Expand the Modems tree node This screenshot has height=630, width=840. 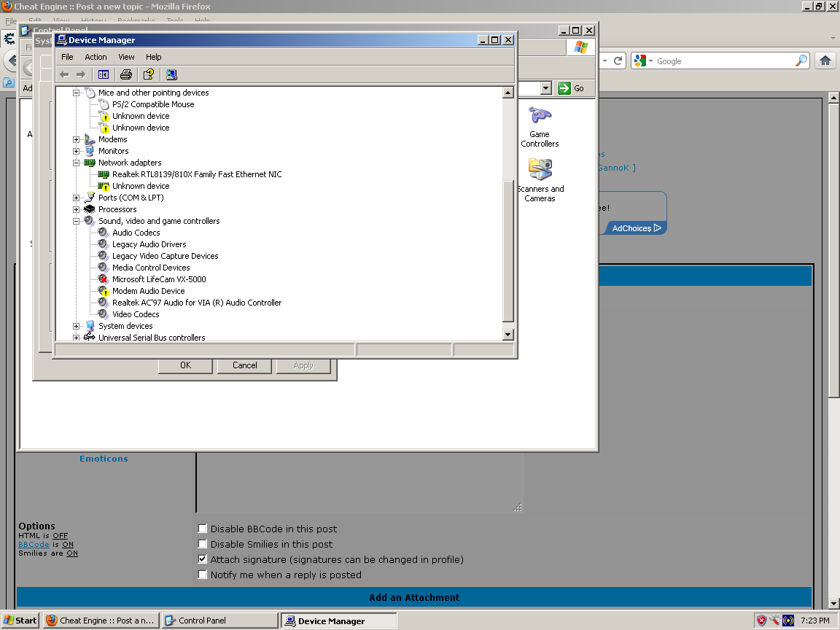[77, 139]
